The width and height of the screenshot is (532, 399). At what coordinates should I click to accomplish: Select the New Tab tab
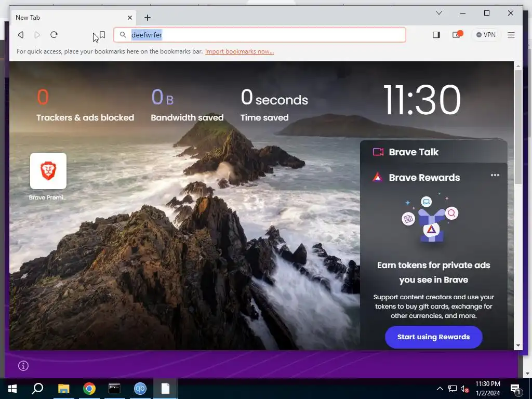click(x=74, y=18)
